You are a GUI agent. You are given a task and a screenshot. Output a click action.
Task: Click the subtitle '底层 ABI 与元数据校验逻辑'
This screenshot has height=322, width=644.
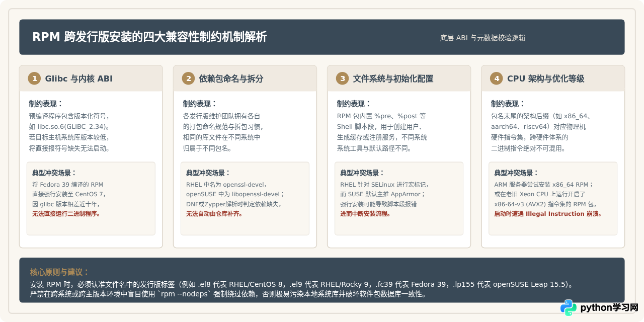[482, 38]
